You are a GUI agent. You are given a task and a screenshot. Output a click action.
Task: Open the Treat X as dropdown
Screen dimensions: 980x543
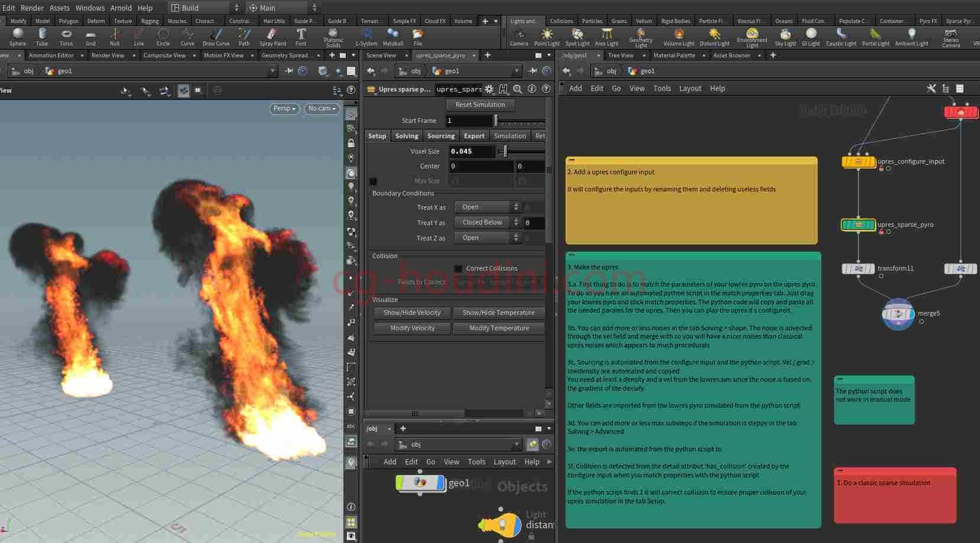click(487, 207)
